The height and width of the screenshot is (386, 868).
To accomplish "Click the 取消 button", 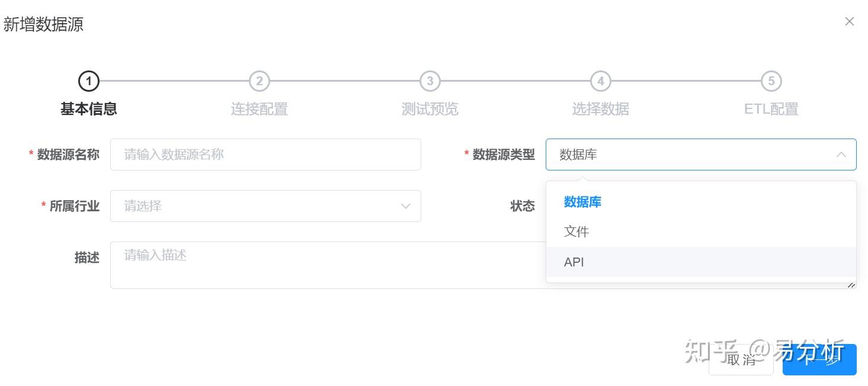I will coord(741,359).
